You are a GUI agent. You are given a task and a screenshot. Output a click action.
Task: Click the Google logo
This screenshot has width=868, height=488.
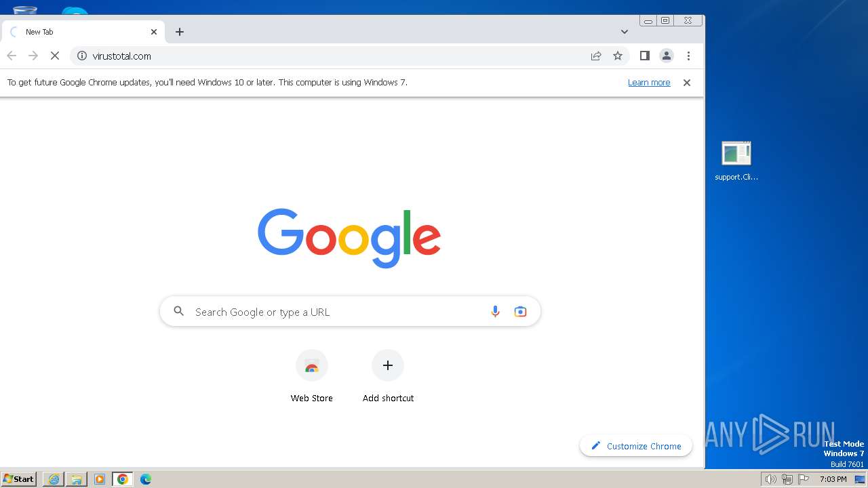(349, 238)
